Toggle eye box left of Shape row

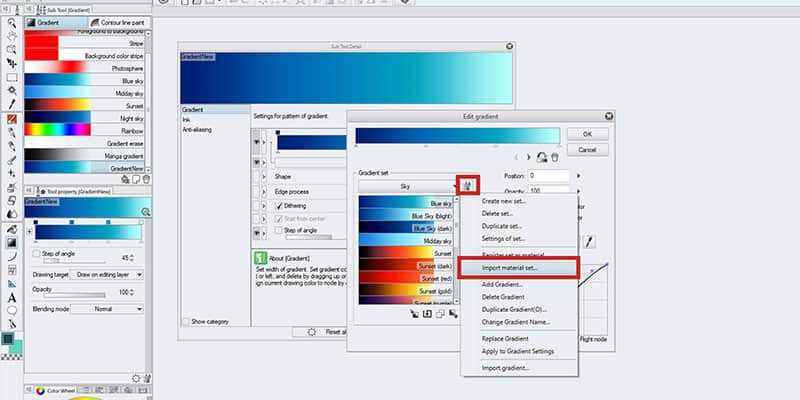pyautogui.click(x=256, y=176)
